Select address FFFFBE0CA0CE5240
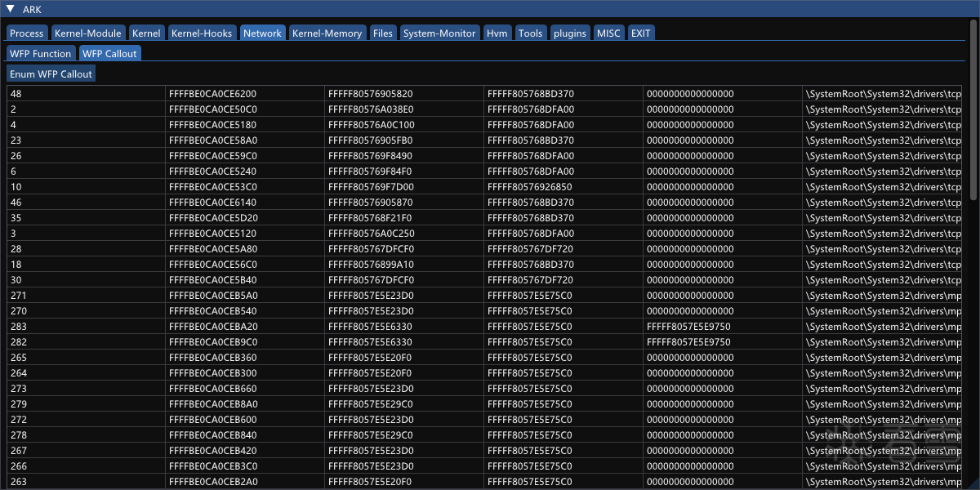Screen dimensions: 980x490 click(245, 171)
